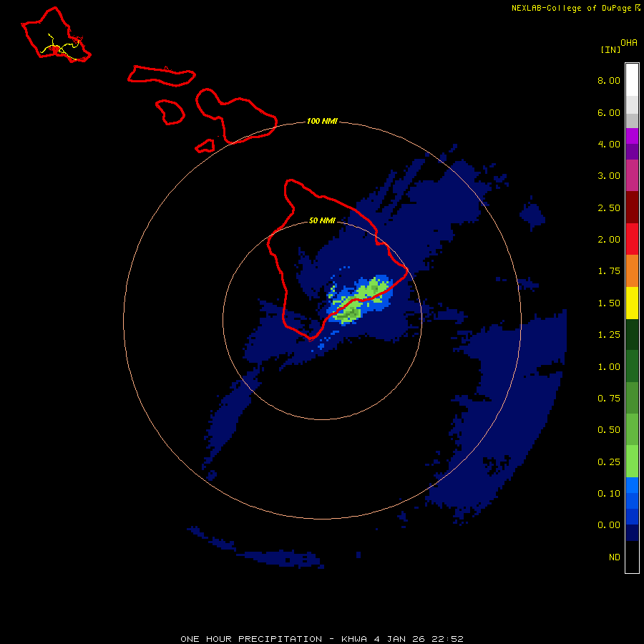Click the green heavy-rain core on the map
The height and width of the screenshot is (644, 644).
(x=358, y=301)
